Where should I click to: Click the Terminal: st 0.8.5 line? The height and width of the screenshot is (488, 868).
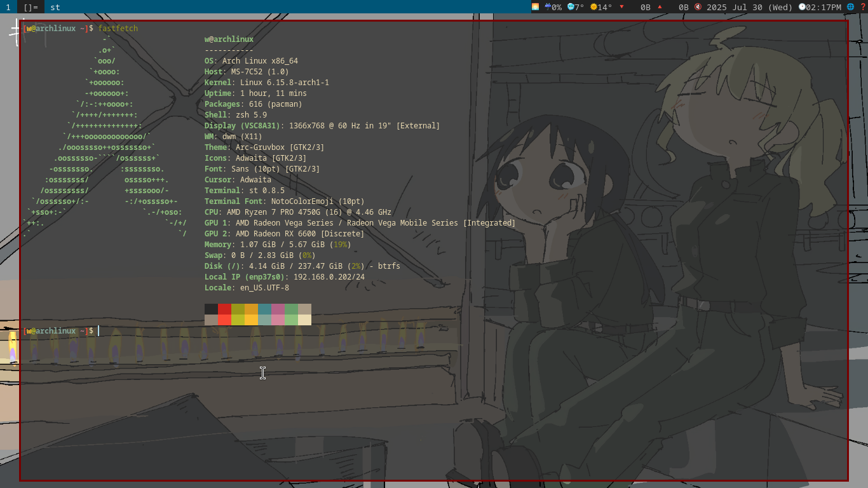click(x=245, y=191)
